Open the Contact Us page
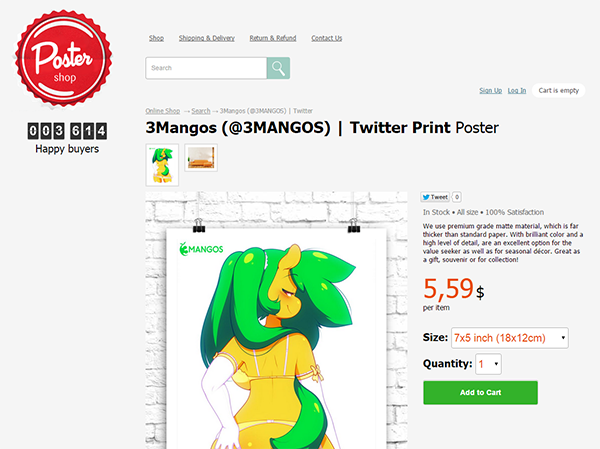600x449 pixels. 326,38
